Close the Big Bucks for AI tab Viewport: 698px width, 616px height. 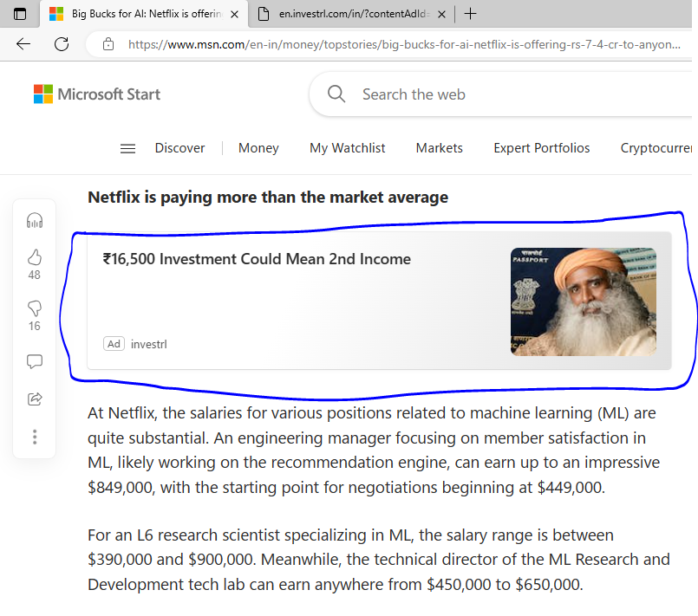pyautogui.click(x=234, y=14)
